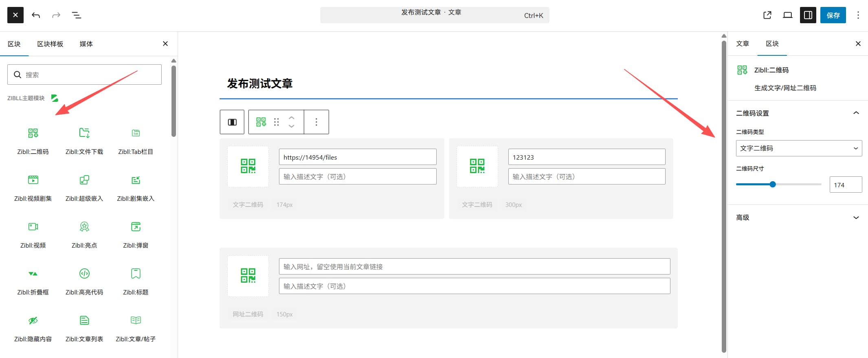Insert the Zibll:隐藏内容 block
Screen dimensions: 868x358
point(33,328)
